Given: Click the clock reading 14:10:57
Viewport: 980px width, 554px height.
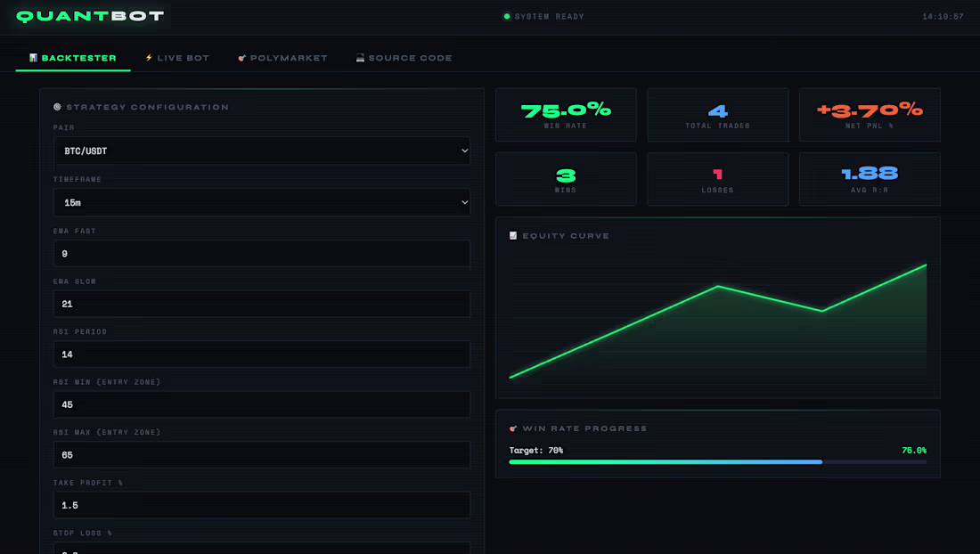Looking at the screenshot, I should tap(943, 17).
